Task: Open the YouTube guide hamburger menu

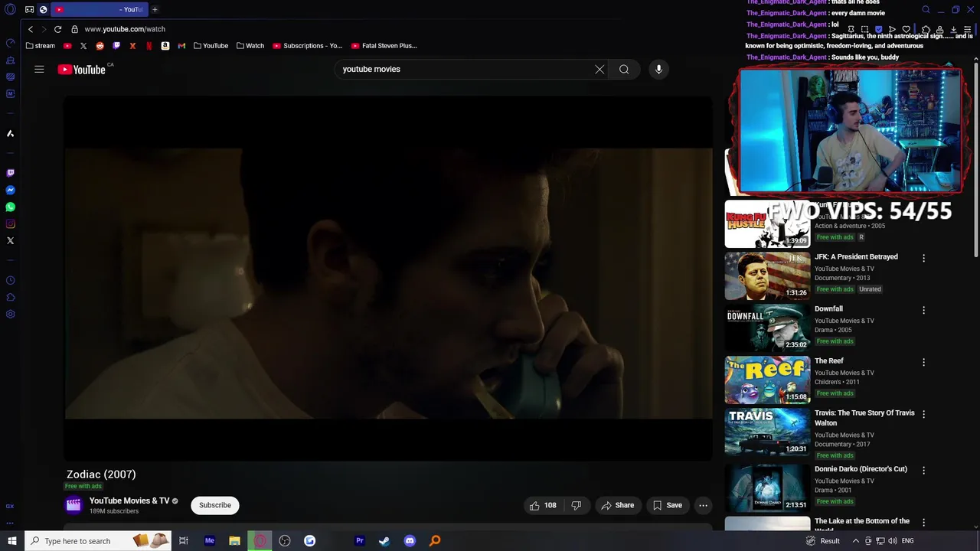Action: [39, 69]
